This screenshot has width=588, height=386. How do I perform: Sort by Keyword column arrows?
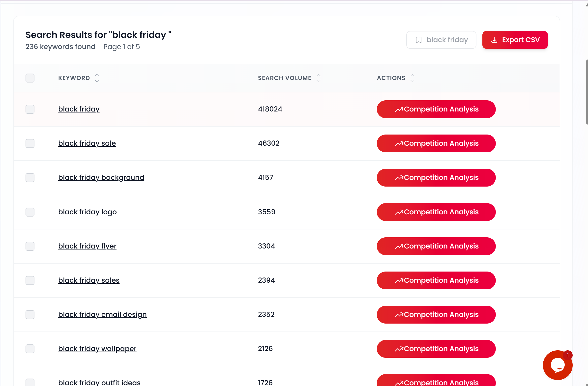97,78
